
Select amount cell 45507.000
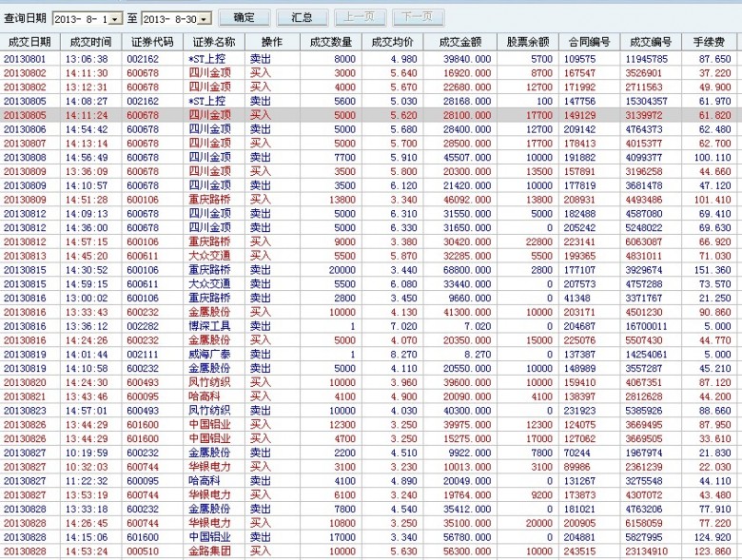tap(467, 158)
